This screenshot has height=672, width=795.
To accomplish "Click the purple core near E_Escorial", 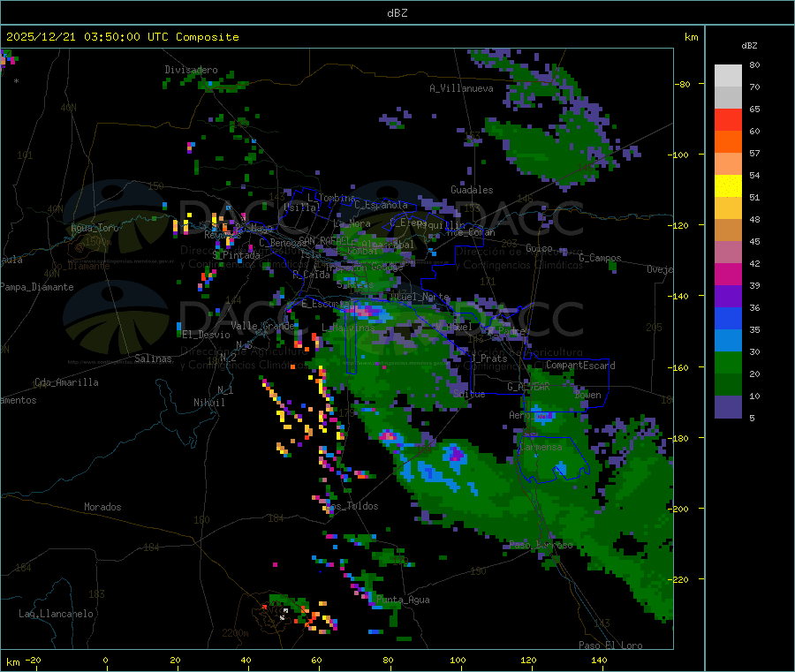I will [x=365, y=309].
